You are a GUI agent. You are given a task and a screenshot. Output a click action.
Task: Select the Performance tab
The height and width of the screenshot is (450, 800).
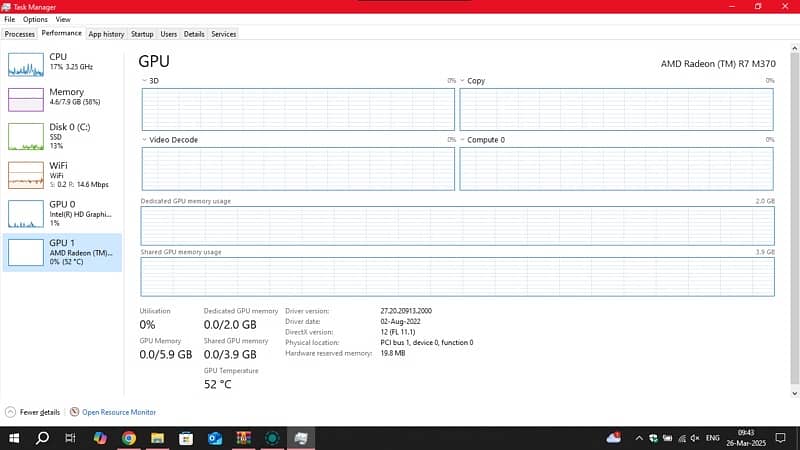[61, 33]
